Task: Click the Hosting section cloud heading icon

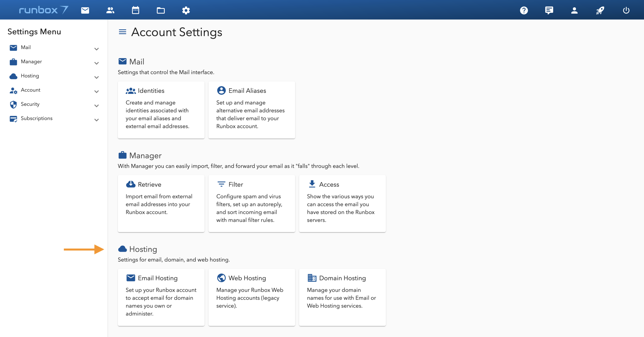Action: 123,249
